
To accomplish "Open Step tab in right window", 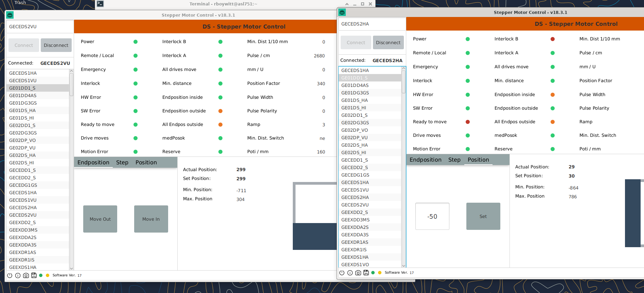I will (454, 160).
